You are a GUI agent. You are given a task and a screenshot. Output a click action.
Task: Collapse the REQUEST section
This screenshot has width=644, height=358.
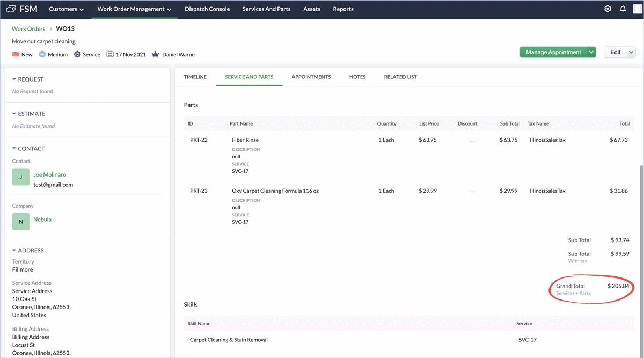pyautogui.click(x=14, y=79)
